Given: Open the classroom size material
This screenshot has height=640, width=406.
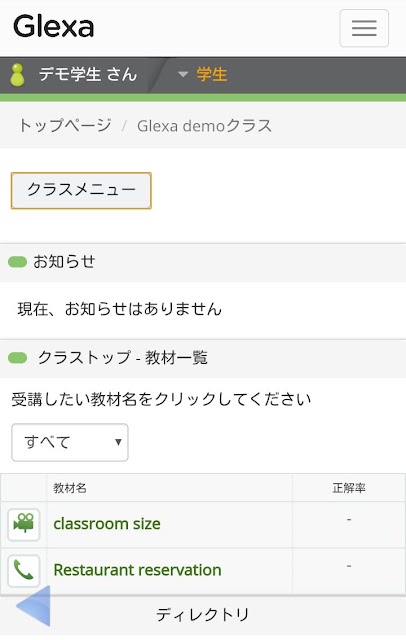Looking at the screenshot, I should tap(107, 524).
